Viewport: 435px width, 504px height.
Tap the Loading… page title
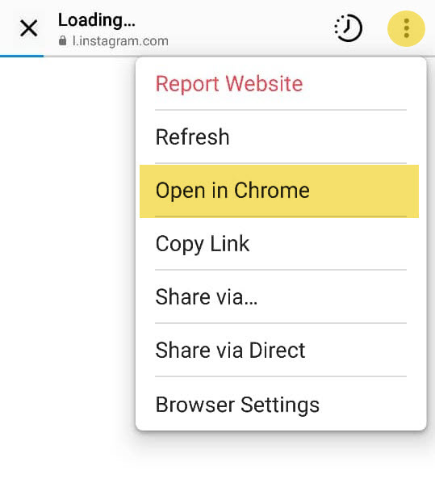(x=97, y=20)
